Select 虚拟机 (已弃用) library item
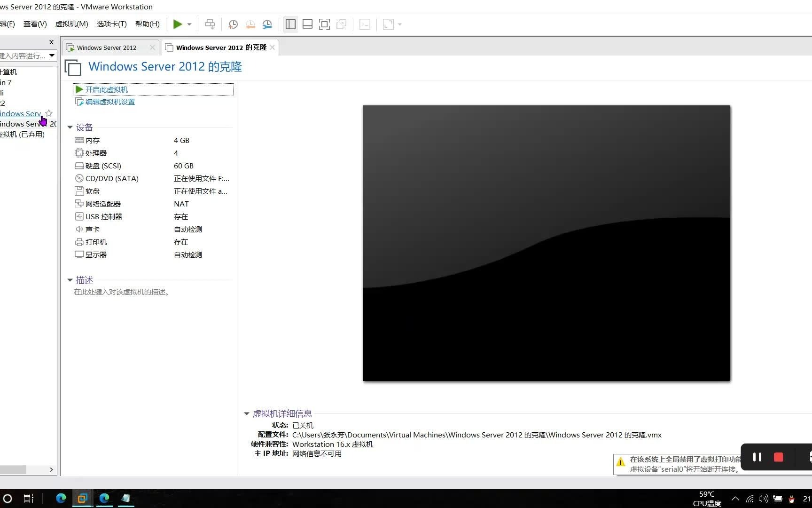 click(x=23, y=135)
